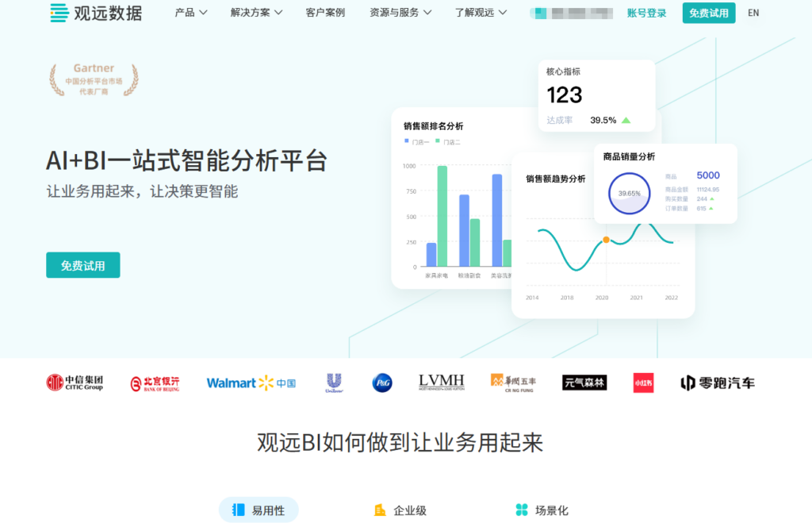Viewport: 812px width, 527px height.
Task: Click the 元气森林 logo
Action: click(584, 383)
